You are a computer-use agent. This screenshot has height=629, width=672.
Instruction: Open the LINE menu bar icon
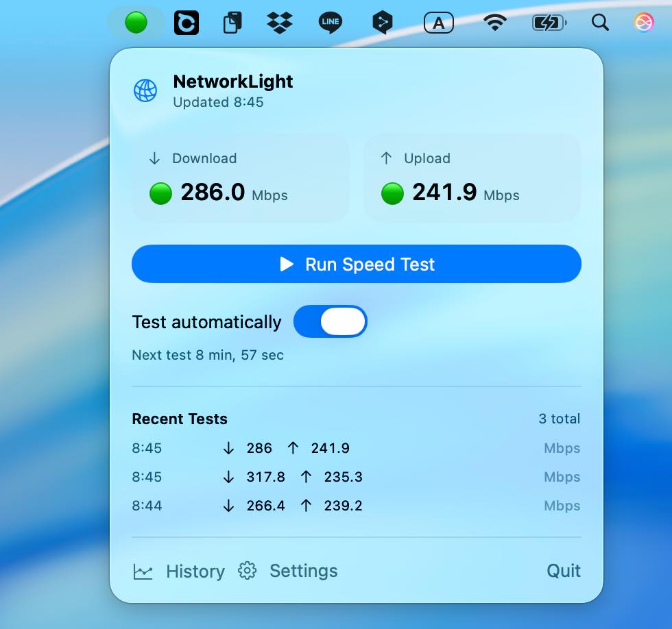[x=331, y=22]
